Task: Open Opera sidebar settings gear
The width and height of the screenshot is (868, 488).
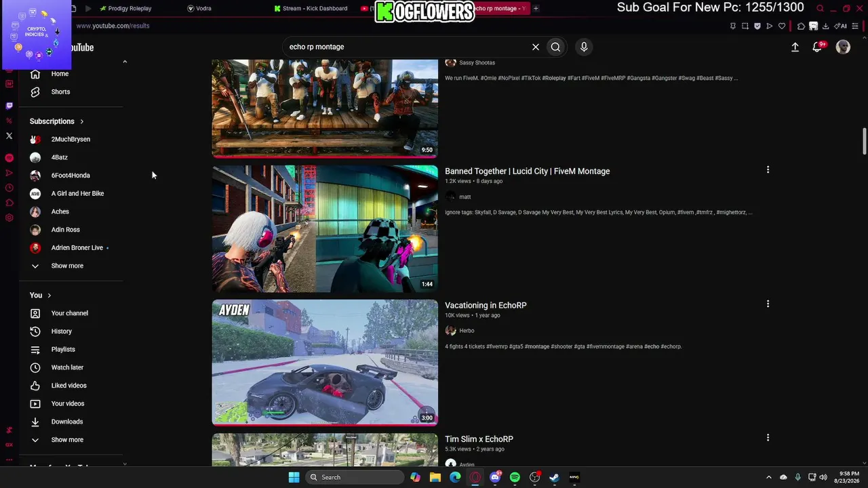Action: click(9, 218)
